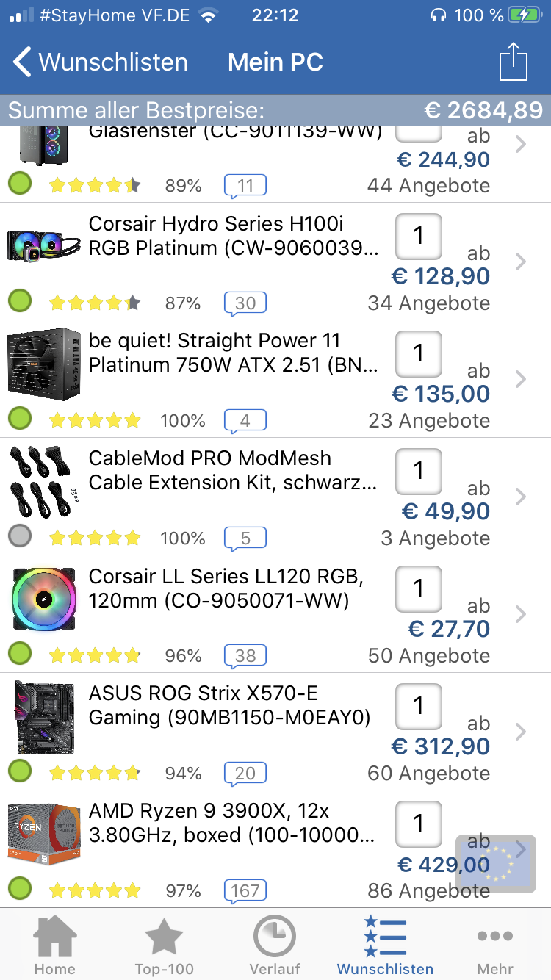Image resolution: width=551 pixels, height=980 pixels.
Task: Open details chevron for the ASUS ROG Strix
Action: coord(521,732)
